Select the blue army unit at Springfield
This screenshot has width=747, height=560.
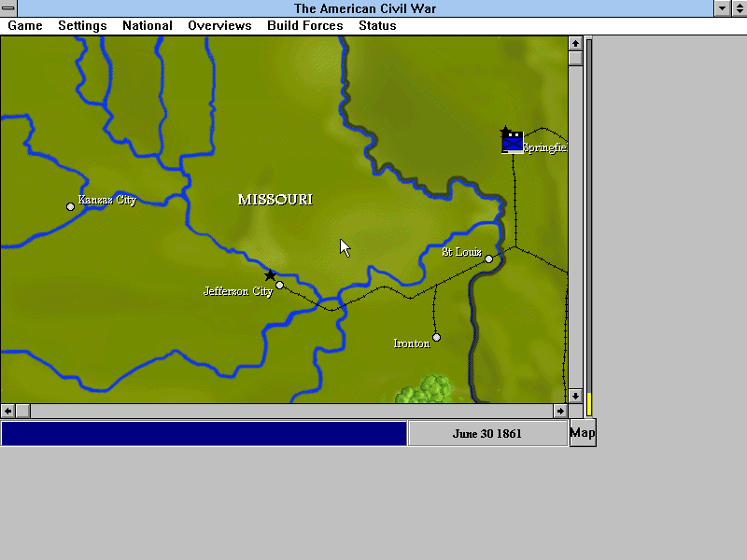click(x=513, y=142)
